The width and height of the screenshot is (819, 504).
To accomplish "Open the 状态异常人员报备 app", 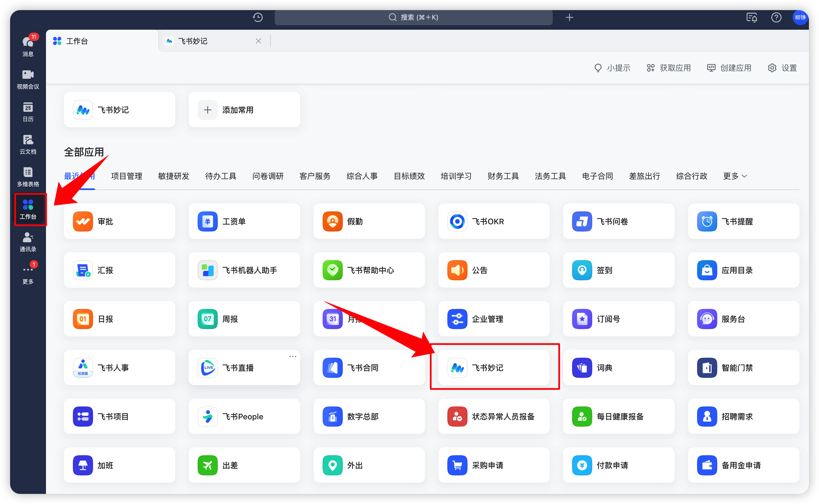I will [494, 416].
